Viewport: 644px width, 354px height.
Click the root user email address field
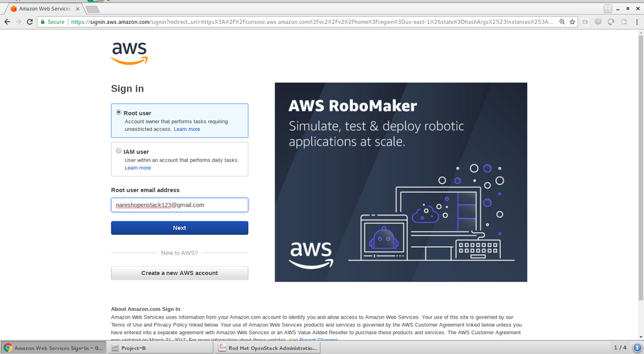179,205
